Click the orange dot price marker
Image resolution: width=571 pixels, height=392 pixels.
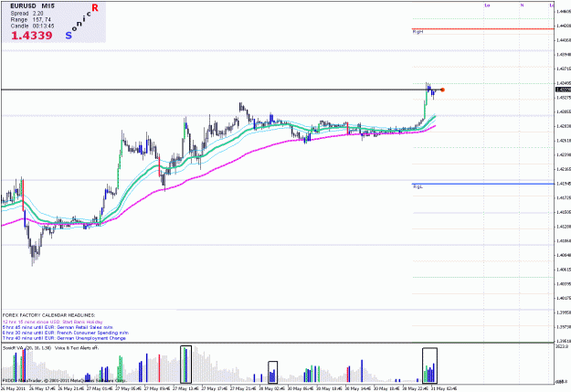[442, 90]
